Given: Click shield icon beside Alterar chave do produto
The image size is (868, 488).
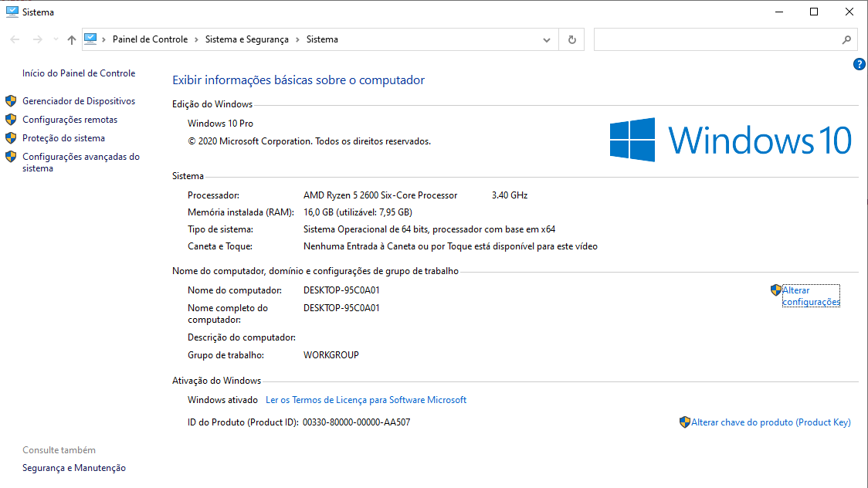Looking at the screenshot, I should [x=685, y=422].
